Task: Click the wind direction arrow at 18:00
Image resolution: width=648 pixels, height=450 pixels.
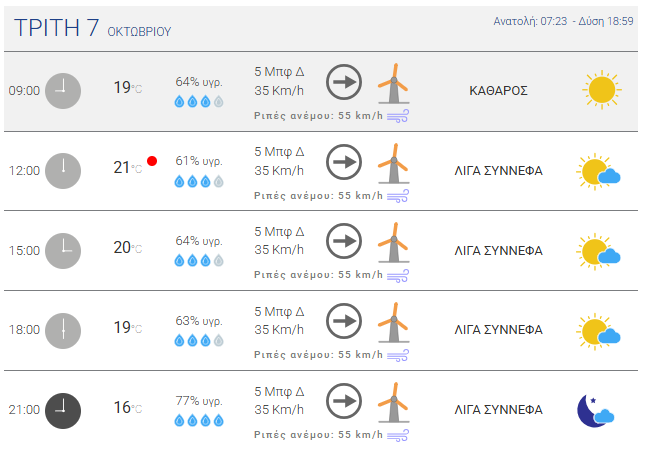Action: coord(344,322)
